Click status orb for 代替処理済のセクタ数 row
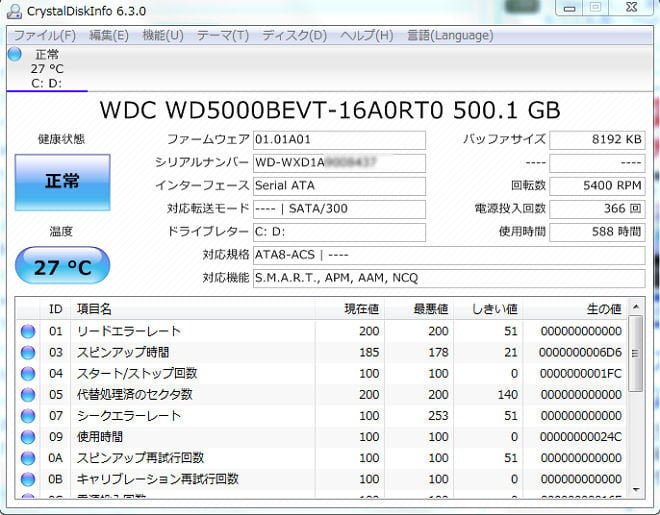 [x=28, y=394]
